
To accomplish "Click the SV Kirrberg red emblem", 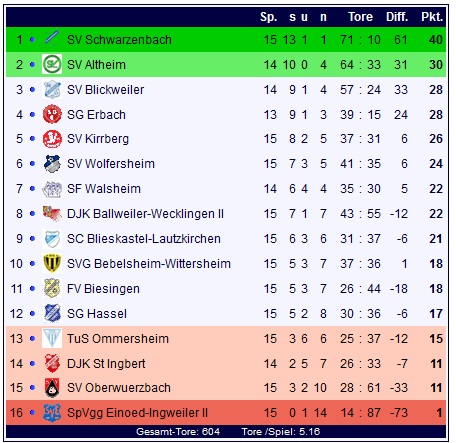I will click(x=52, y=139).
